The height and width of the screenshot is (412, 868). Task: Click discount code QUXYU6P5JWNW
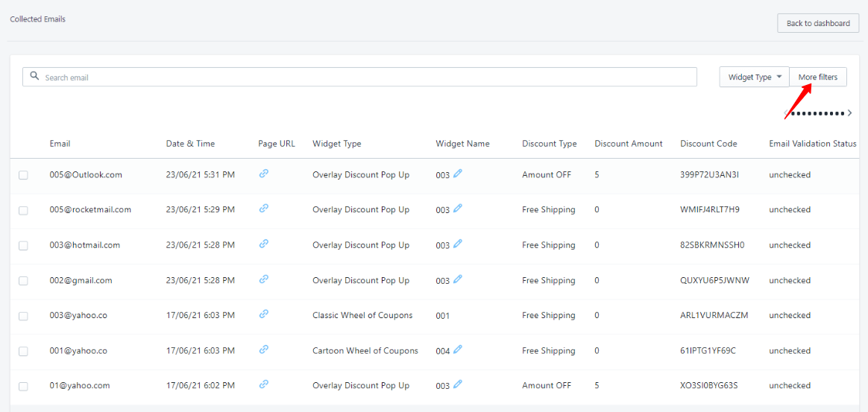click(715, 280)
